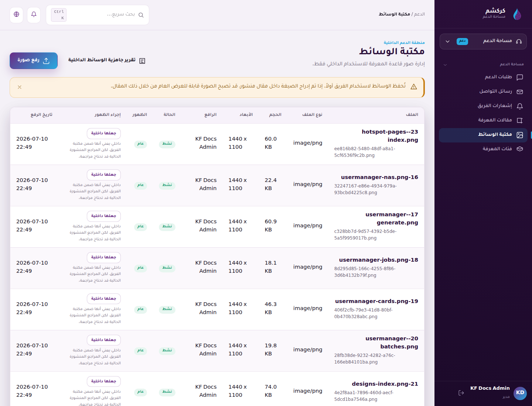The height and width of the screenshot is (406, 532).
Task: Click the 46.3 KB size cell
Action: [271, 308]
